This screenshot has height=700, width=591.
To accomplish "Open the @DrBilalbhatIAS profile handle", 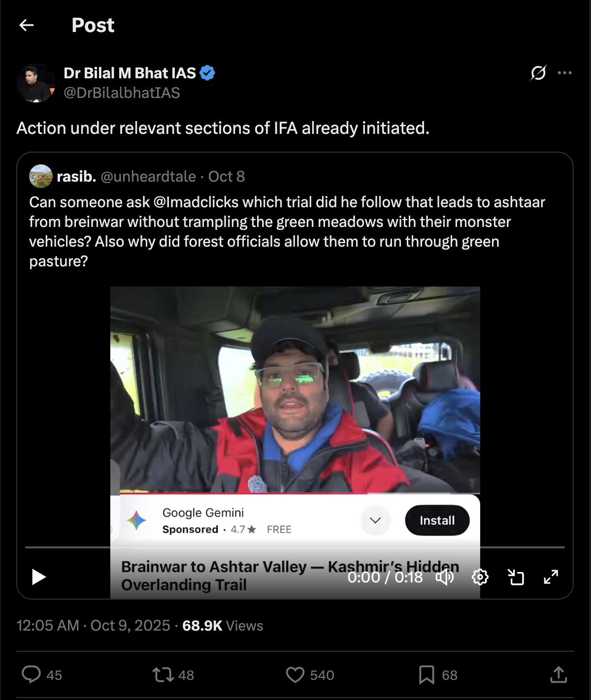I will pos(122,93).
